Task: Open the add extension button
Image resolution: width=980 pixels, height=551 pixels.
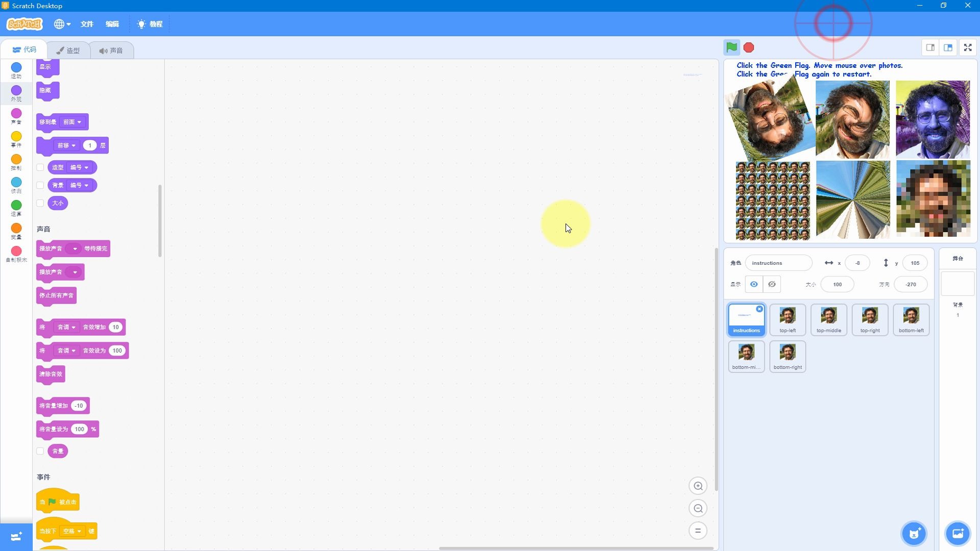Action: 16,536
